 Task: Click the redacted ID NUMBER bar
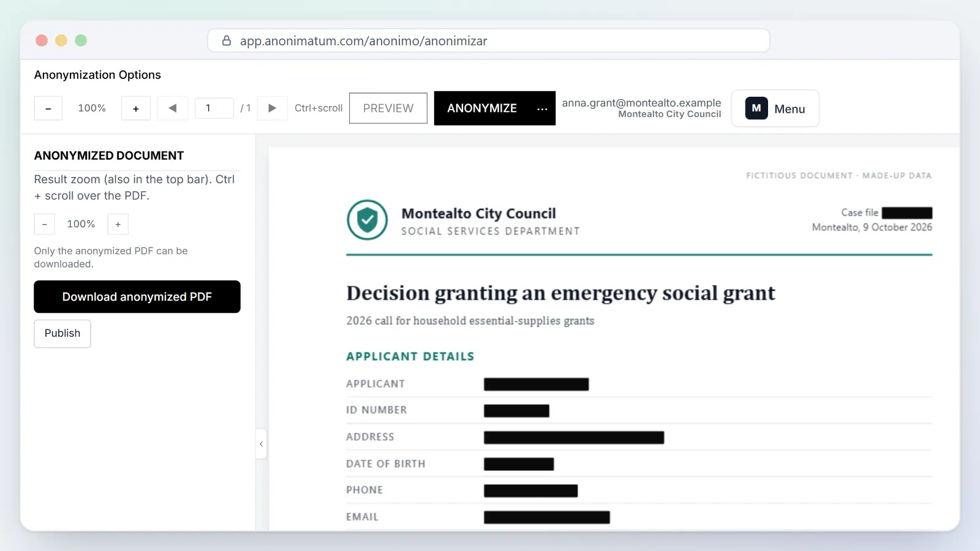(x=516, y=411)
